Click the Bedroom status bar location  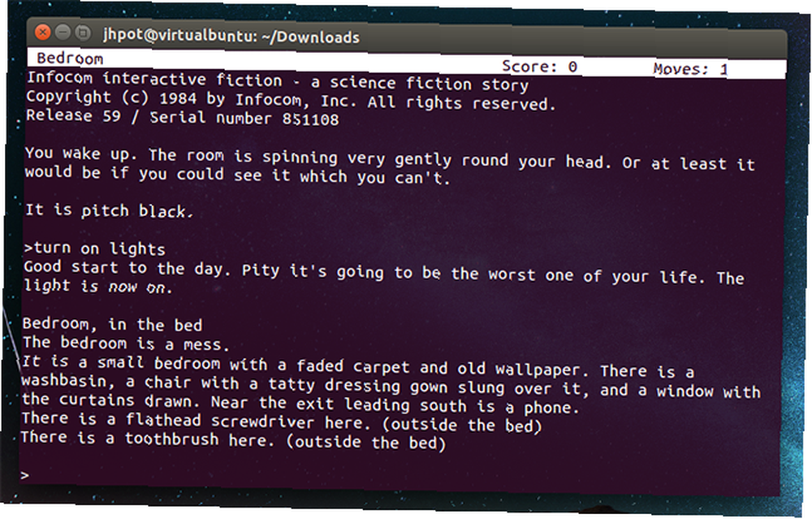pos(70,58)
